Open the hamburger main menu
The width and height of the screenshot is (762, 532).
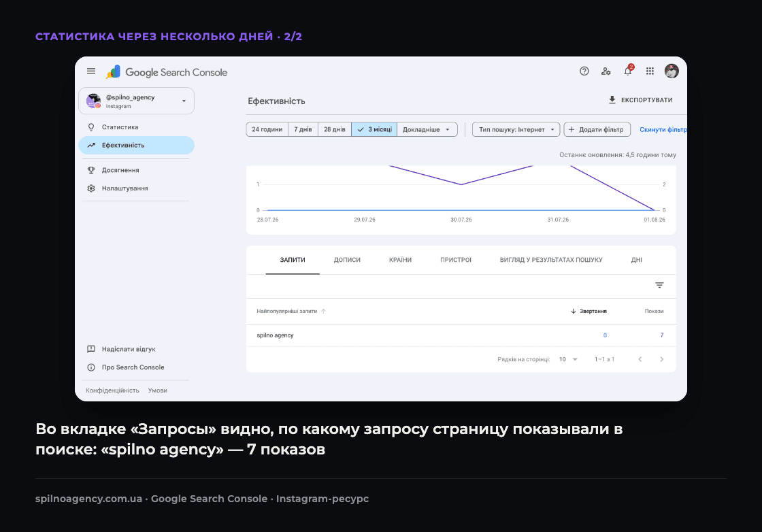(x=91, y=71)
